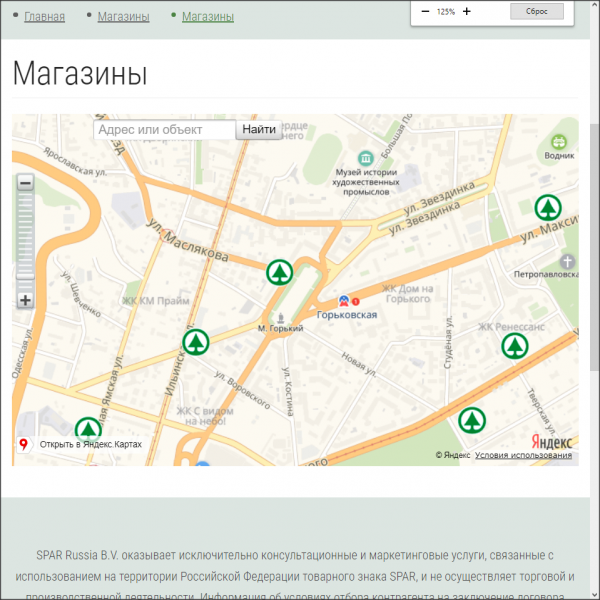This screenshot has width=600, height=600.
Task: Click the museum icon on the map
Action: (x=365, y=158)
